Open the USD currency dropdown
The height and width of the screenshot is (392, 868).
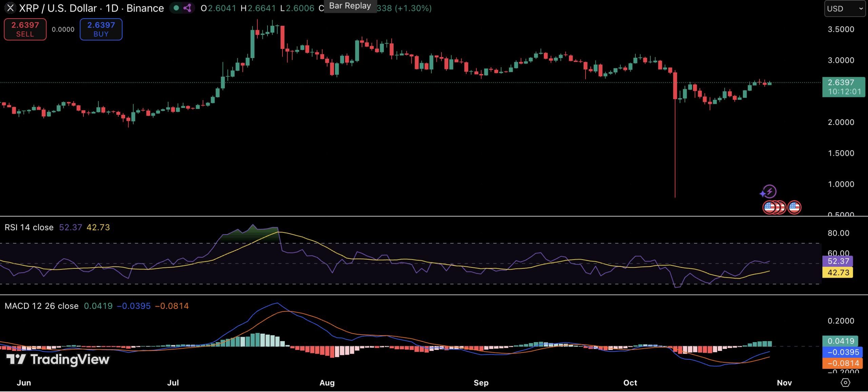pos(845,8)
